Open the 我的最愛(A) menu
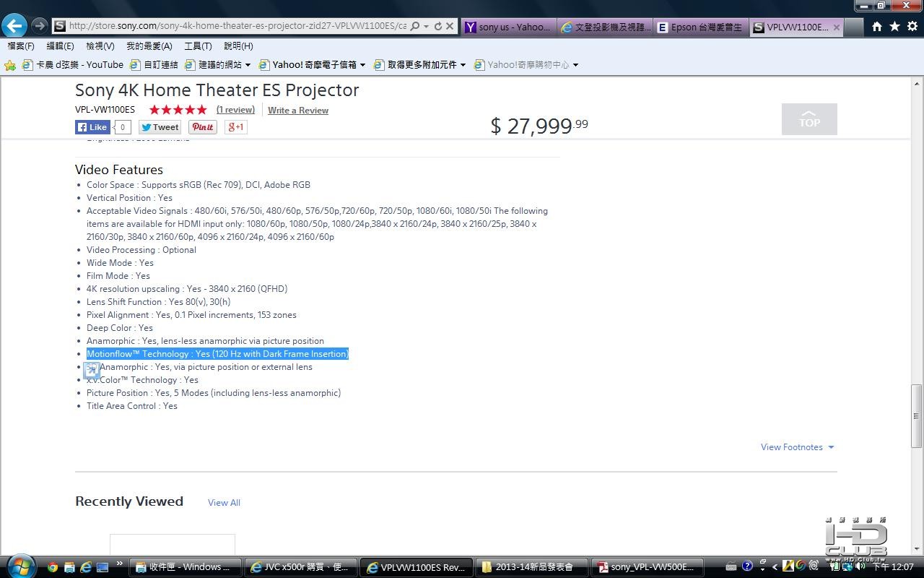The width and height of the screenshot is (924, 578). coord(149,46)
